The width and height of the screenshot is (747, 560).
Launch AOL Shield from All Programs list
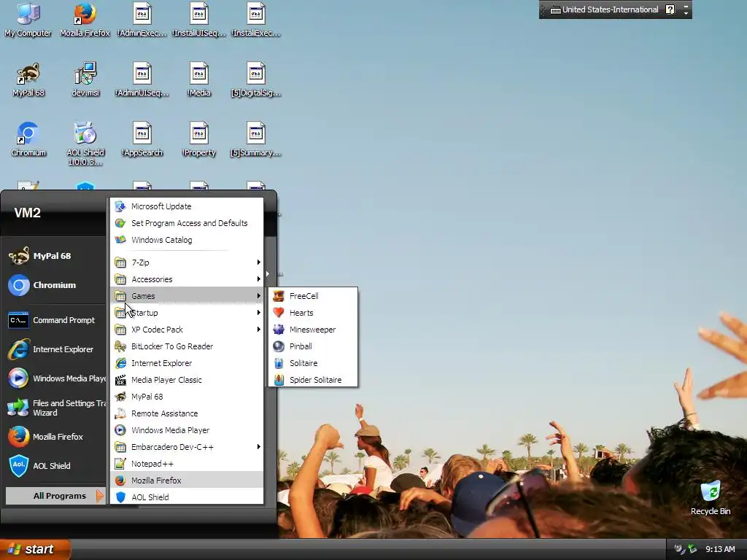coord(187,497)
